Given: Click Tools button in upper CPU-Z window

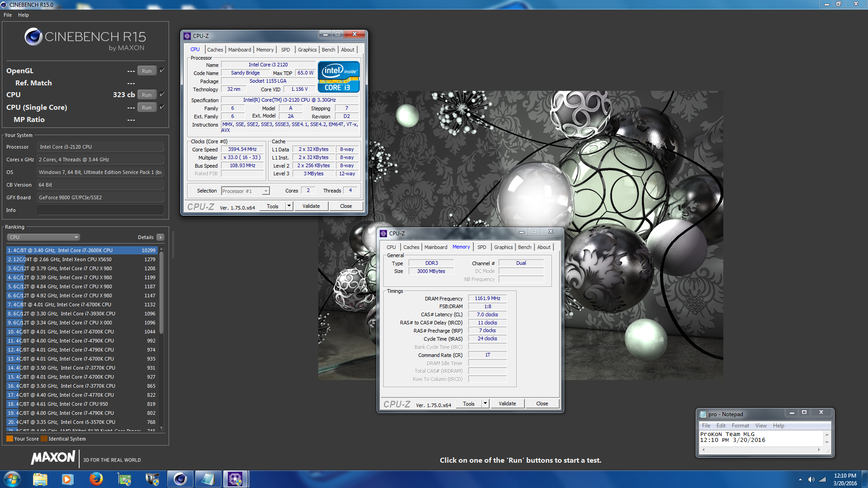Looking at the screenshot, I should coord(273,206).
